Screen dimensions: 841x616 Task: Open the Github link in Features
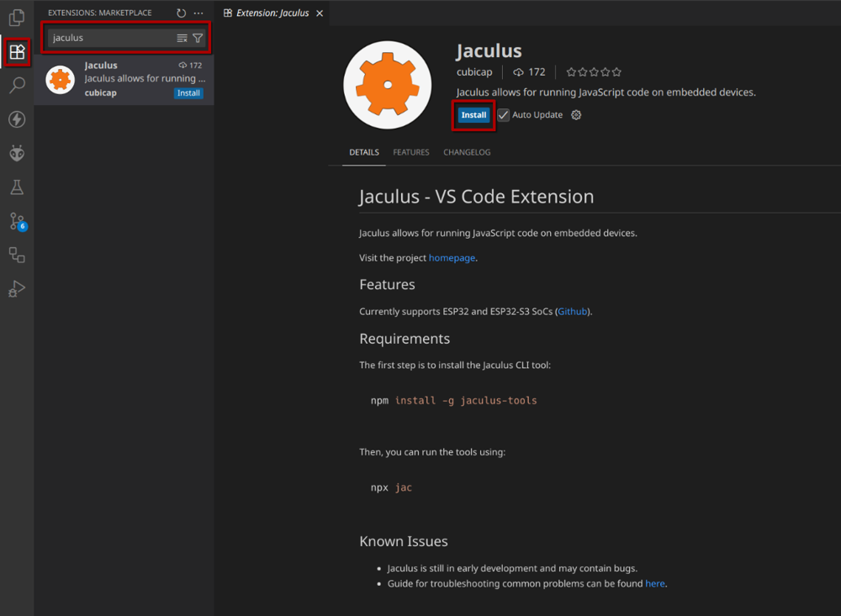click(572, 312)
